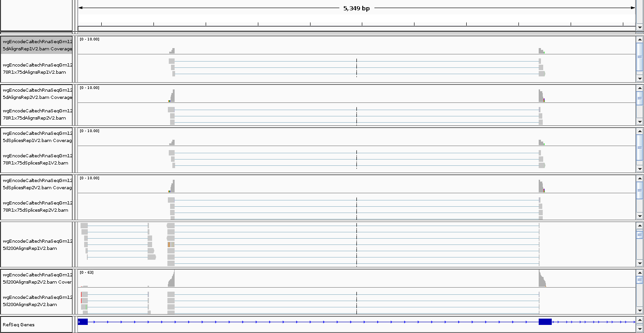Click data range label of 5dSplicesRep2V2 coverage
Viewport: 644px width, 333px height.
89,178
